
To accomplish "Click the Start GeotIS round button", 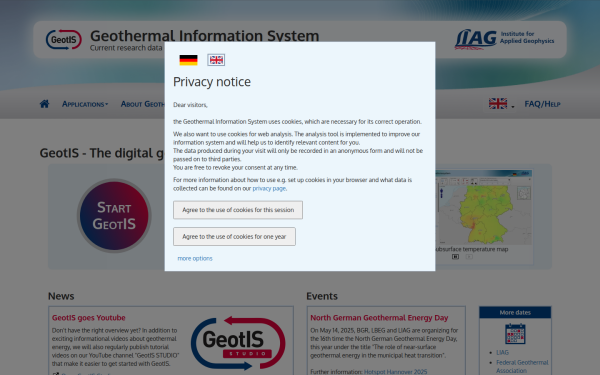I will [x=114, y=216].
